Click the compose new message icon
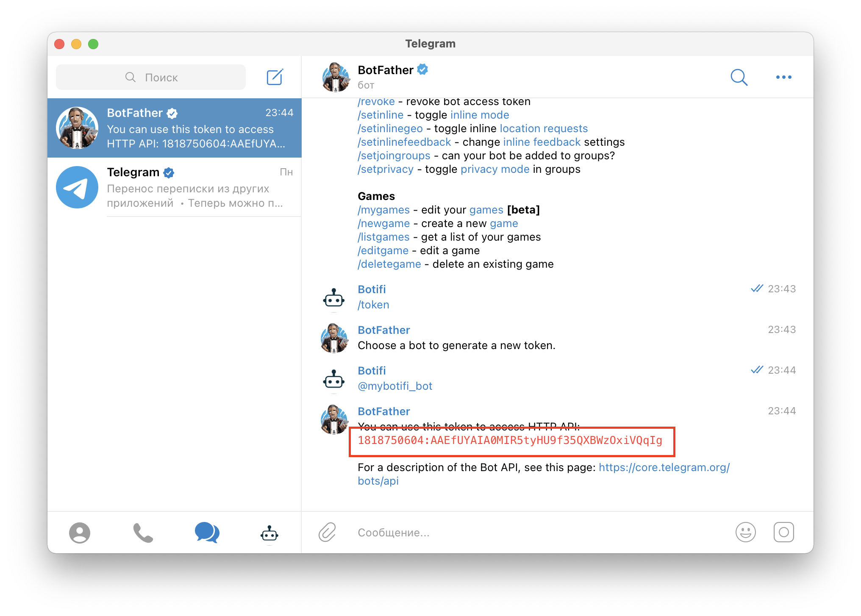This screenshot has width=861, height=616. click(275, 77)
